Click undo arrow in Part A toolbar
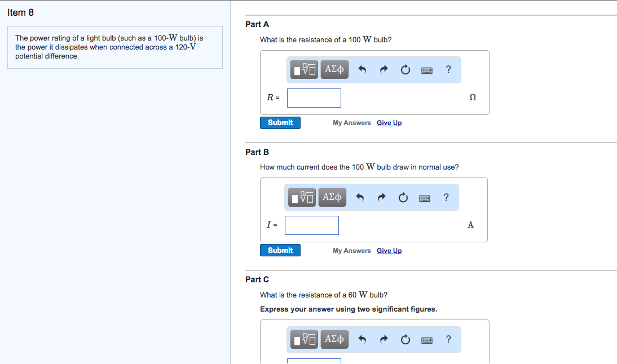Image resolution: width=617 pixels, height=364 pixels. (x=362, y=70)
